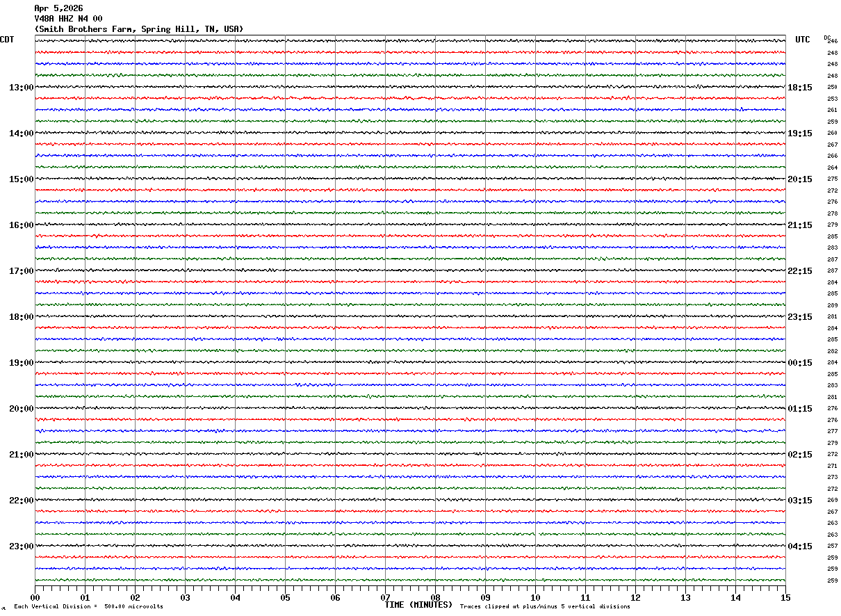Click the minute 04 axis tick label
This screenshot has width=841, height=616.
236,597
